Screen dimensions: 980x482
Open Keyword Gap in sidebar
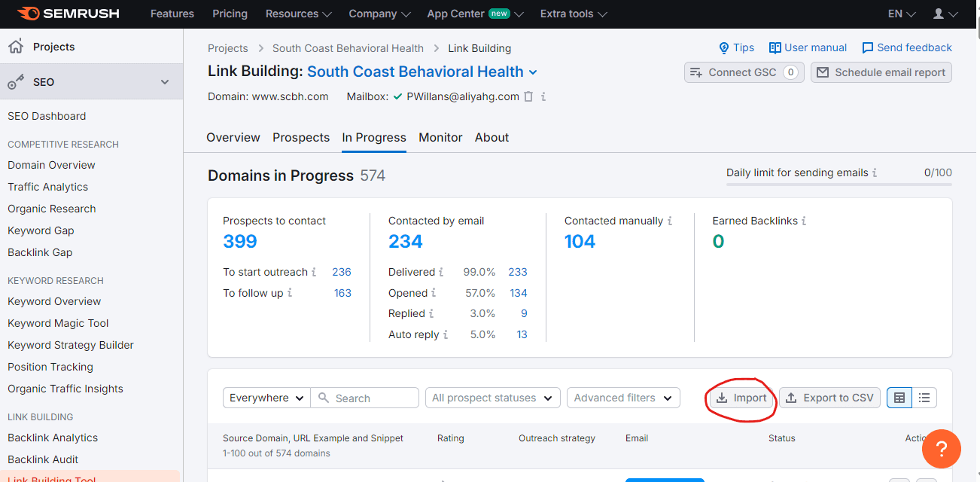41,230
